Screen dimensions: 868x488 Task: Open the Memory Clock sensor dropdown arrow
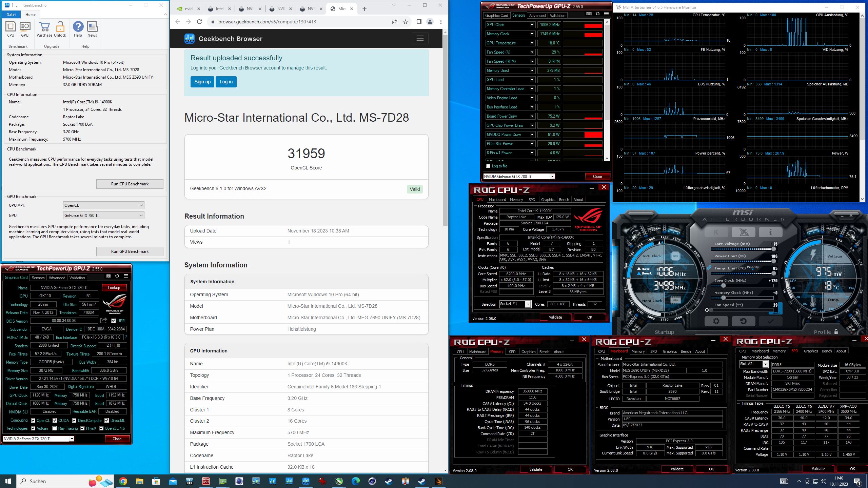(532, 34)
